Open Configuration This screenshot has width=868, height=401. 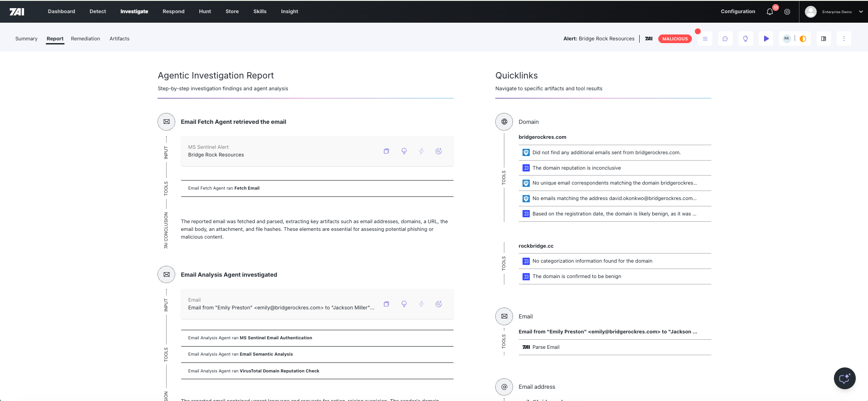click(x=738, y=11)
